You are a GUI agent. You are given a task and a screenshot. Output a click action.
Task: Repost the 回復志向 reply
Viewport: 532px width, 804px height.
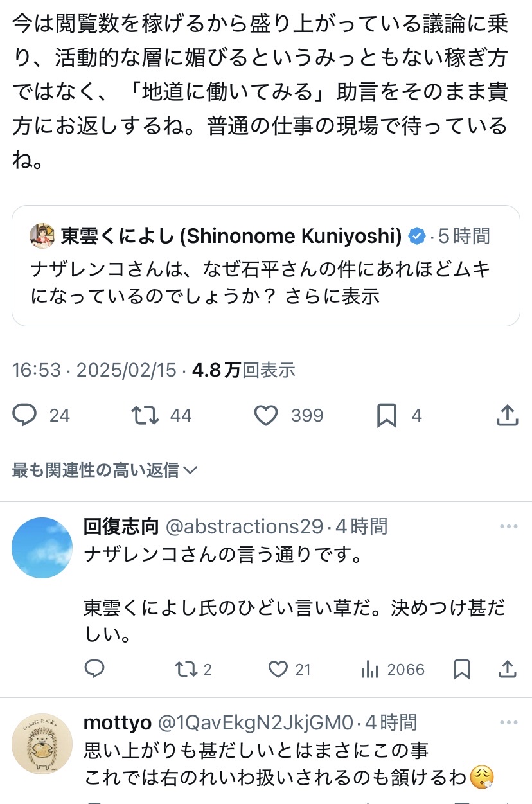click(186, 670)
